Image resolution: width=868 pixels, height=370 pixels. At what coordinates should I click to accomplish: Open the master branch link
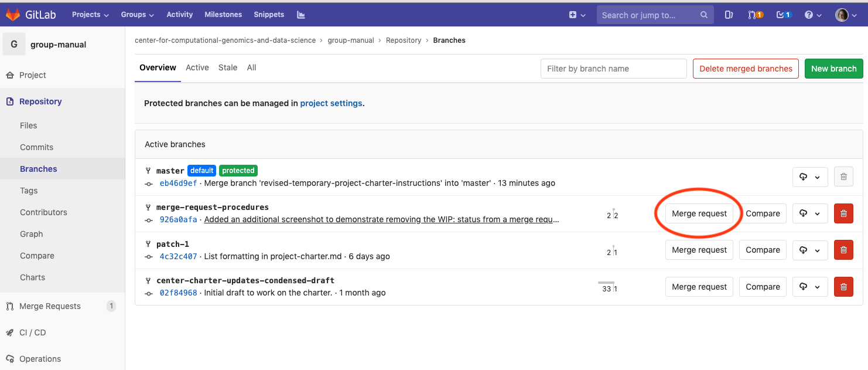tap(170, 171)
